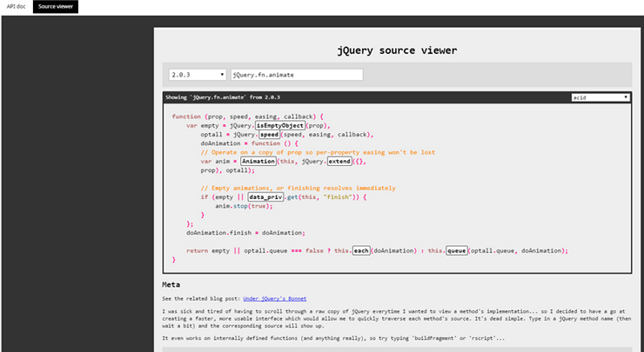
Task: Open the Animation function source
Action: (x=258, y=162)
